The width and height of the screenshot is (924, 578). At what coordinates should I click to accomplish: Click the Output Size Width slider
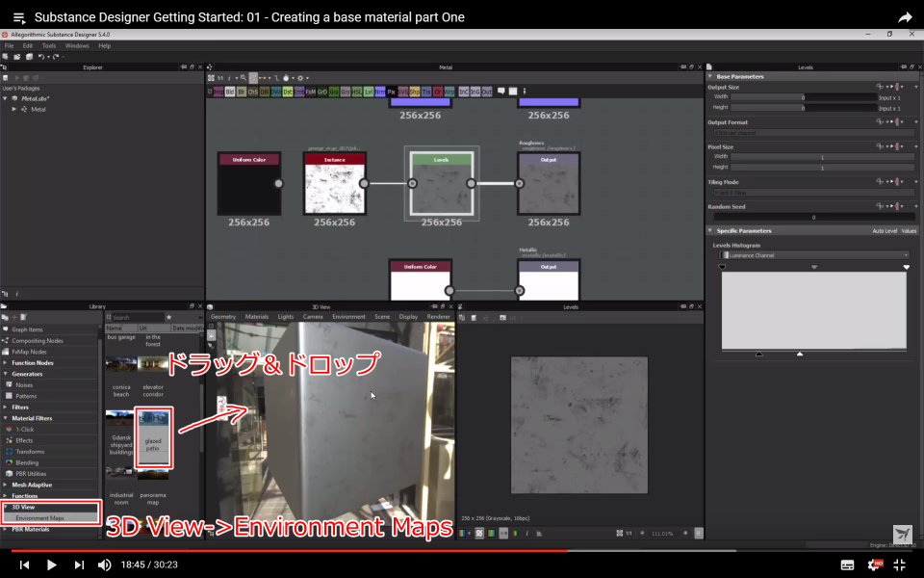(803, 97)
